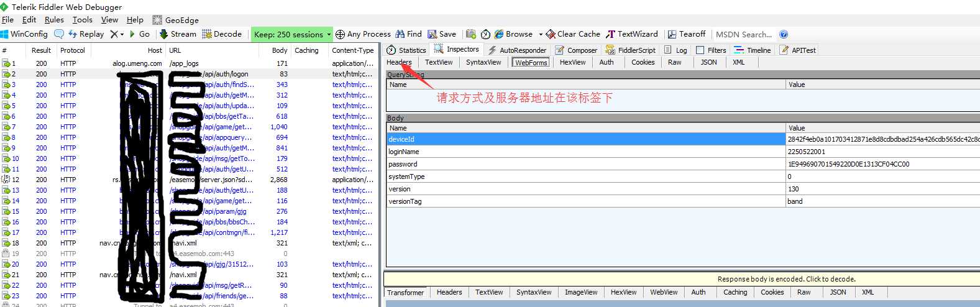
Task: Open the FiddlerScript tab
Action: [630, 50]
